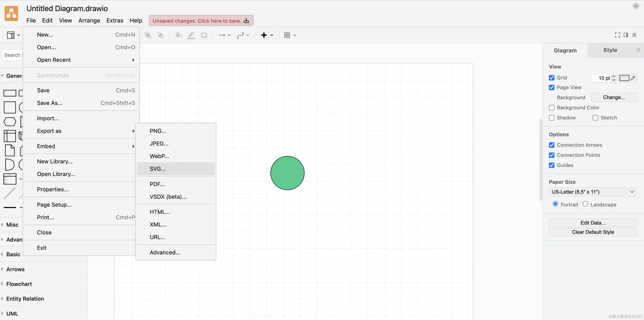
Task: Select the rectangle shape in the sidebar
Action: click(10, 93)
